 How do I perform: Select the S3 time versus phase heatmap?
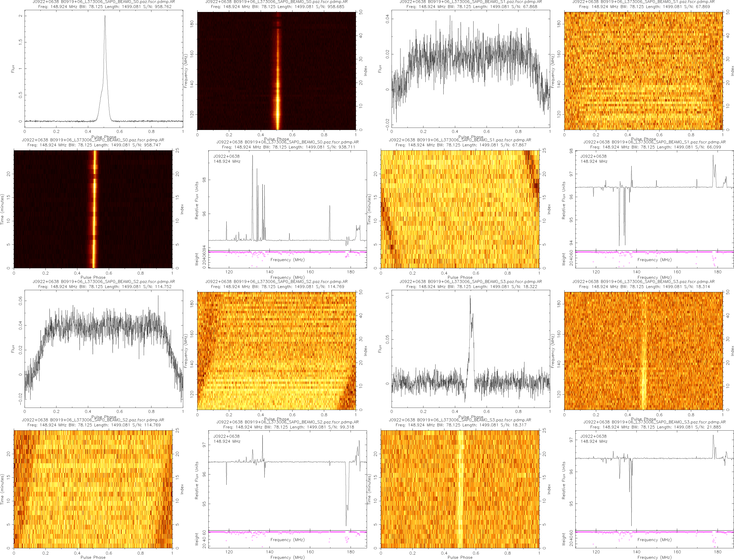460,489
